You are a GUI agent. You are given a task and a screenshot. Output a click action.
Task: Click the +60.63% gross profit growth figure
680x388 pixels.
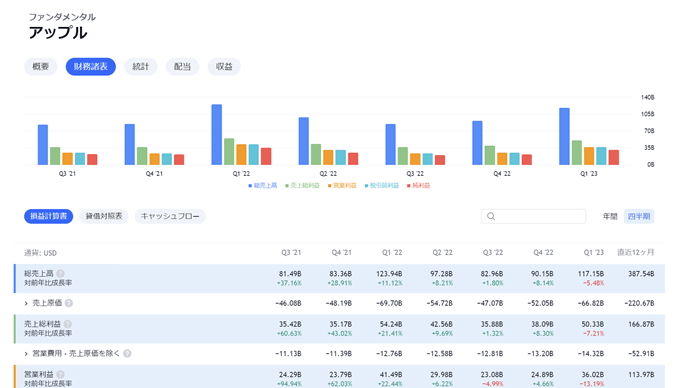(289, 333)
